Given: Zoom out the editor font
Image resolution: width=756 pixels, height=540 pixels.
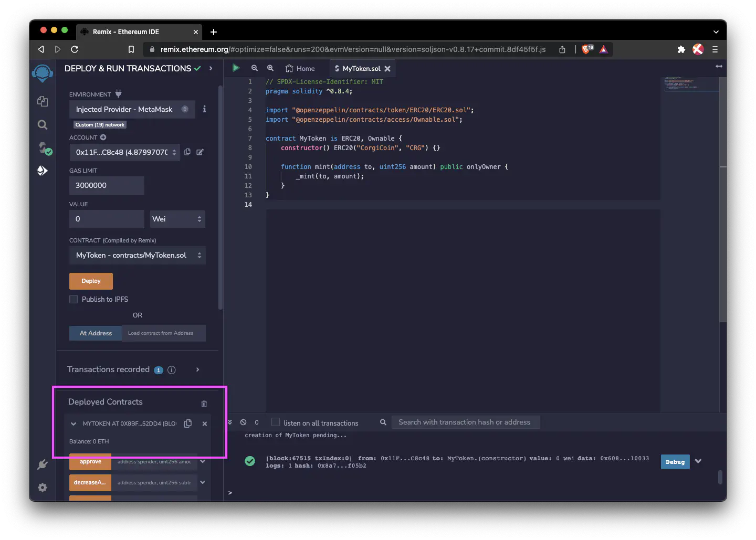Looking at the screenshot, I should 255,68.
